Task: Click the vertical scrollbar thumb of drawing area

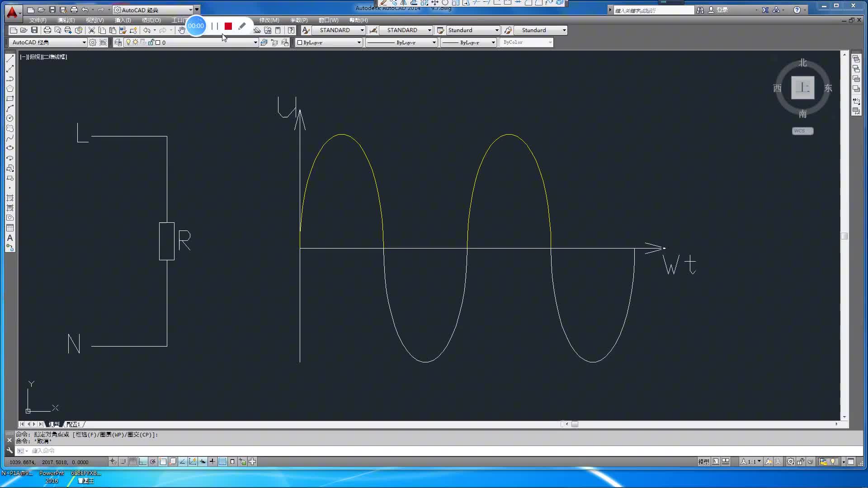Action: 844,236
